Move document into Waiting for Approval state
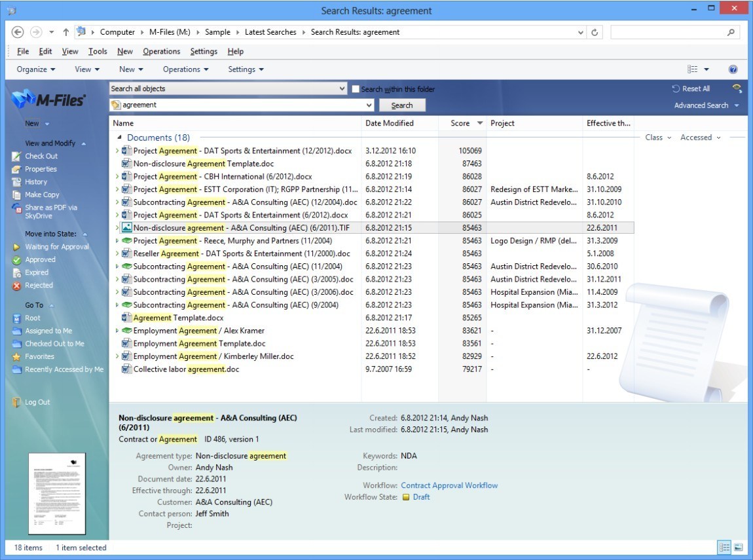Viewport: 753px width, 560px height. coord(57,247)
